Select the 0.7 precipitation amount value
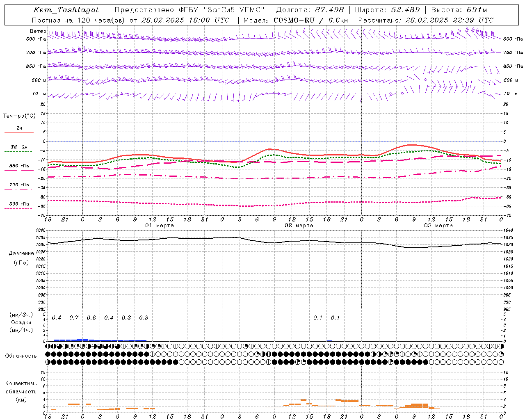The width and height of the screenshot is (525, 420). coord(74,318)
